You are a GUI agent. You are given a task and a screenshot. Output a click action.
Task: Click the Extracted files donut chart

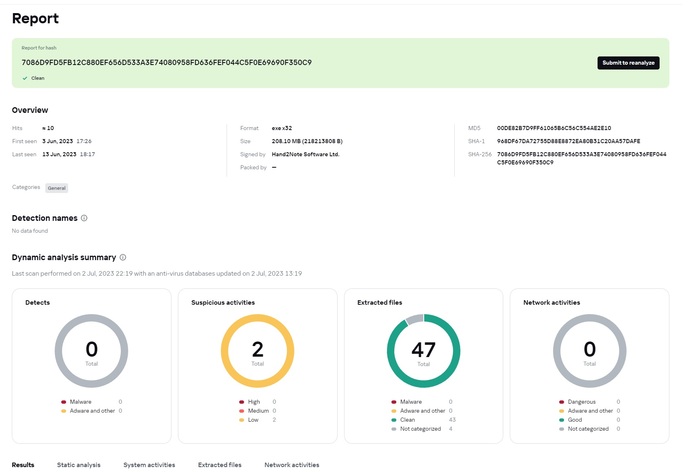tap(424, 351)
